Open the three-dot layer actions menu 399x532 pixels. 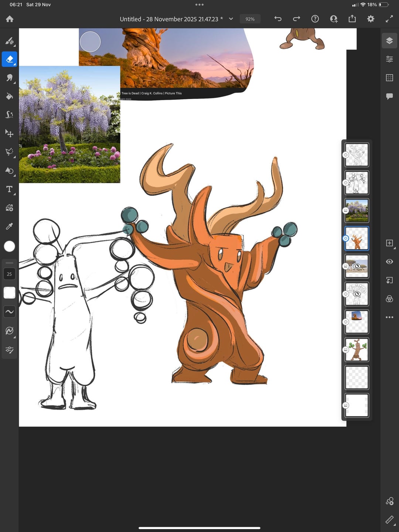[x=389, y=317]
